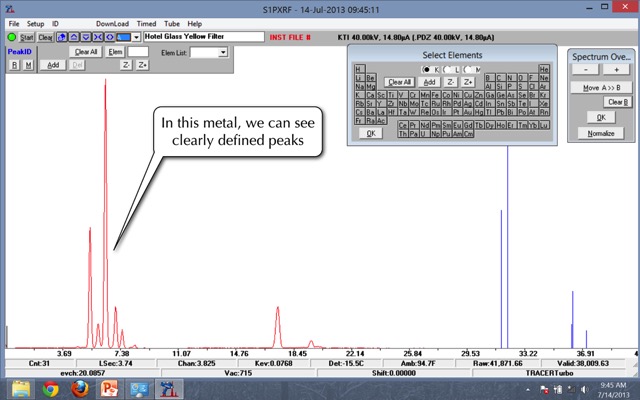Open the blue spectrum color dropdown arrow

pyautogui.click(x=137, y=37)
